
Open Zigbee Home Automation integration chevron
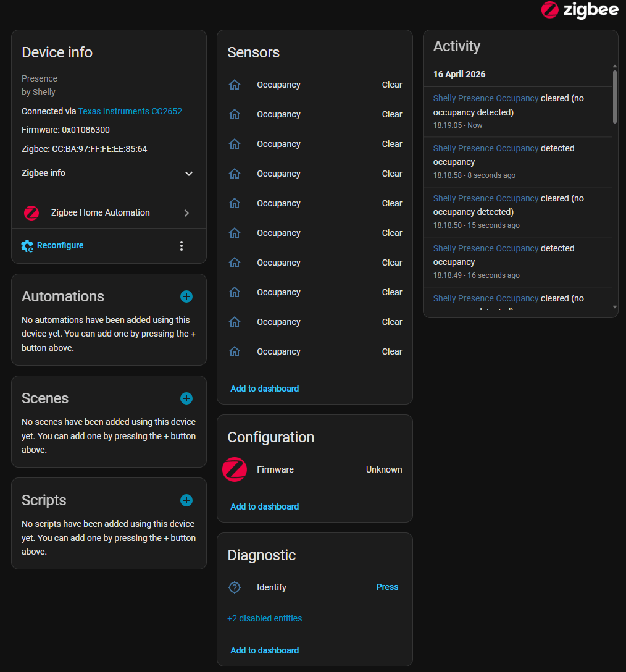tap(186, 213)
